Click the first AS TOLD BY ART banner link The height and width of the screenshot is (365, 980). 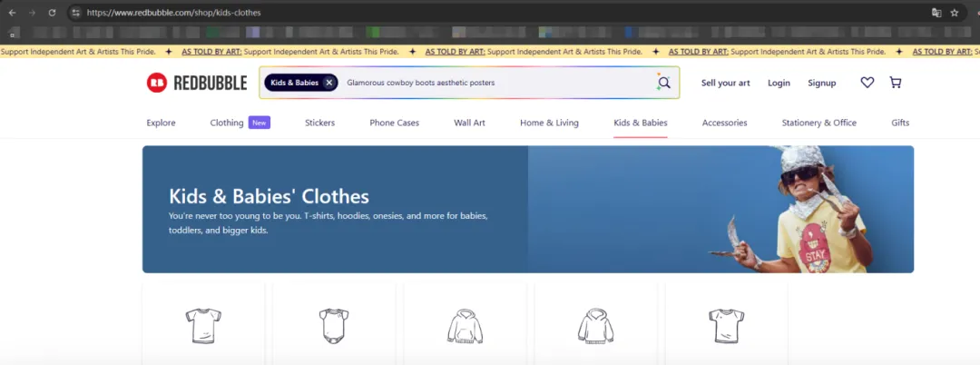pyautogui.click(x=211, y=52)
